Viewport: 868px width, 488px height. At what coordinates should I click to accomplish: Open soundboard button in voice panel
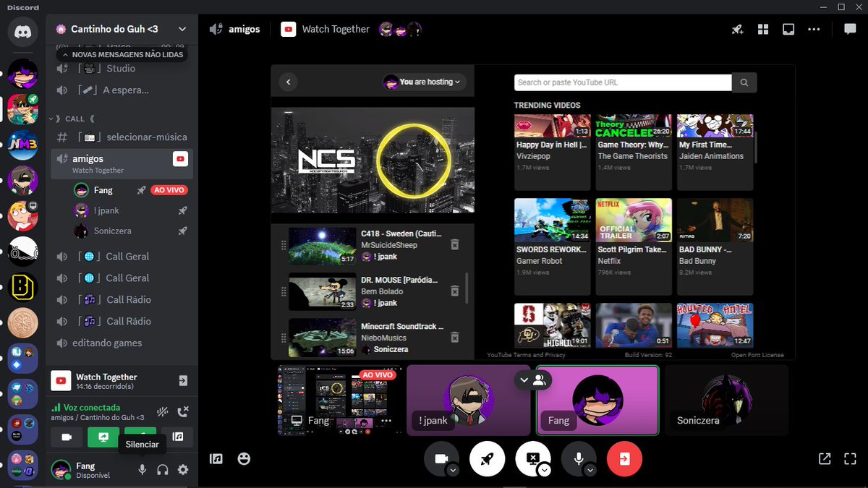point(177,437)
